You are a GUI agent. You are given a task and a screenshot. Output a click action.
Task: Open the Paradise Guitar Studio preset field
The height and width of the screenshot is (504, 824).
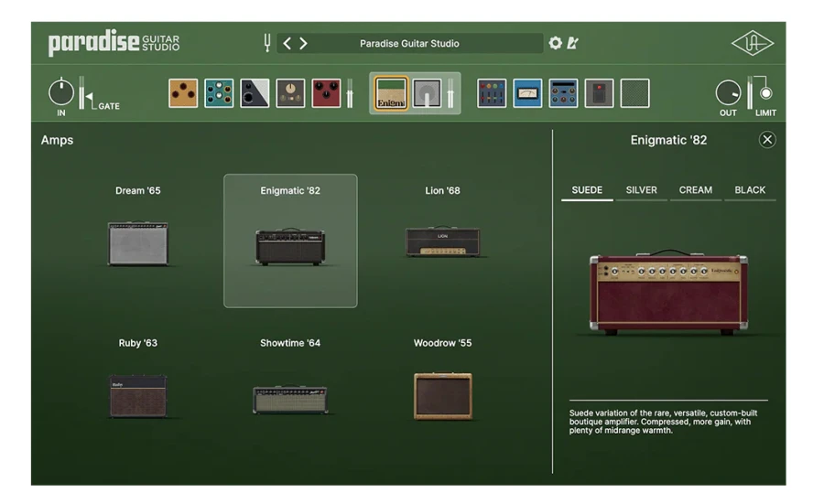coord(409,43)
